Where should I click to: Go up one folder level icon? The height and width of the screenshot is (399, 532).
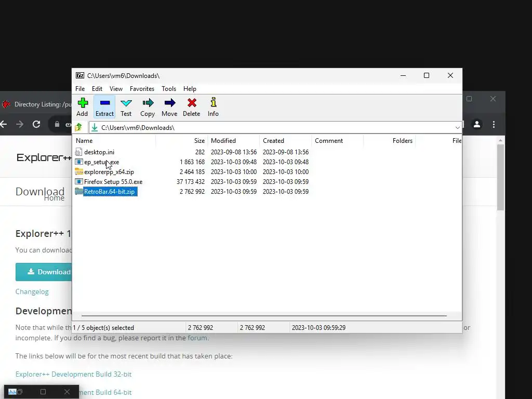79,128
